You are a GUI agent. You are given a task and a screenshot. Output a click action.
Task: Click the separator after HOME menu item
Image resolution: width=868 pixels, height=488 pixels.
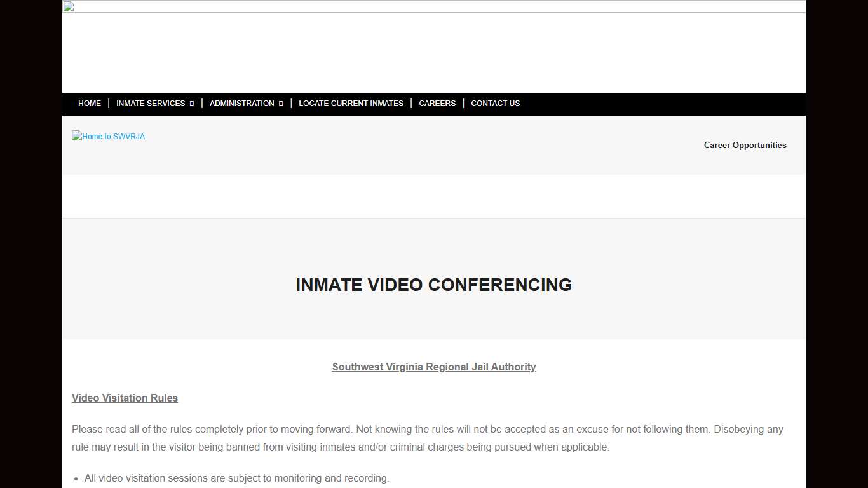(x=108, y=103)
